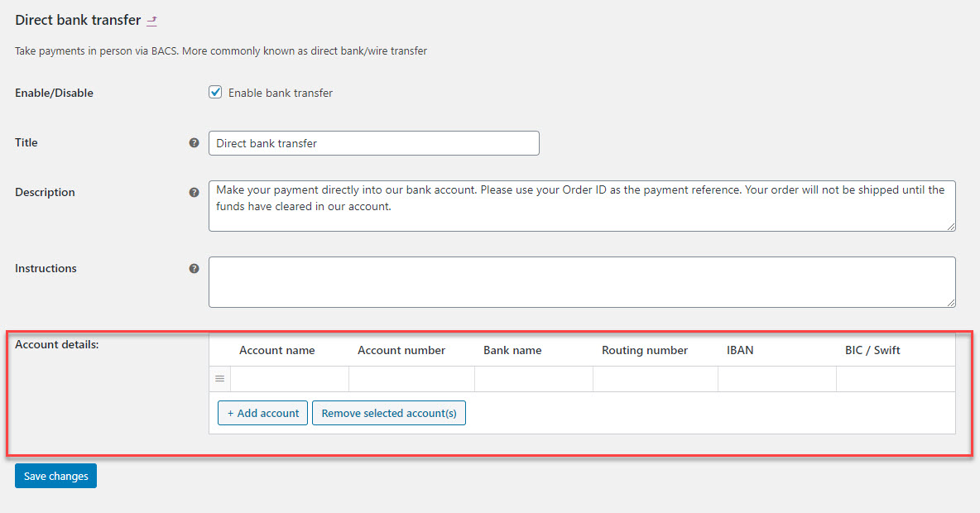The width and height of the screenshot is (980, 513).
Task: Click the IBAN cell of the account row
Action: (x=776, y=378)
